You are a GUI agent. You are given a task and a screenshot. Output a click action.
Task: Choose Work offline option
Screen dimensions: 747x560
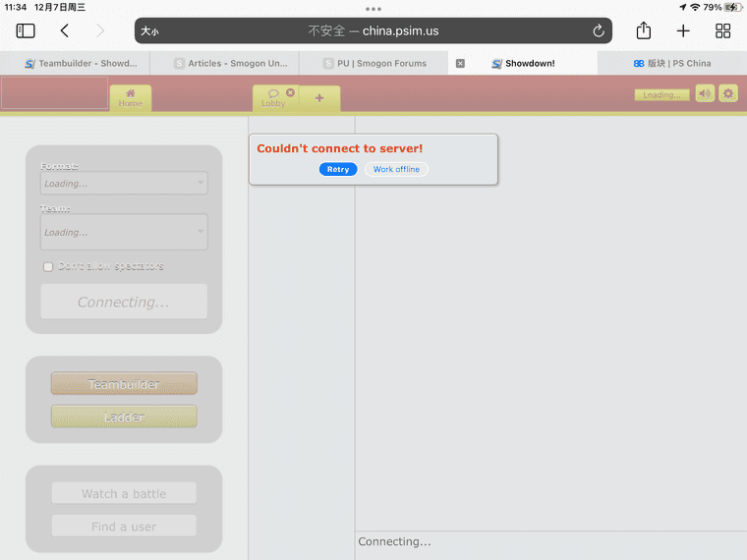point(396,169)
